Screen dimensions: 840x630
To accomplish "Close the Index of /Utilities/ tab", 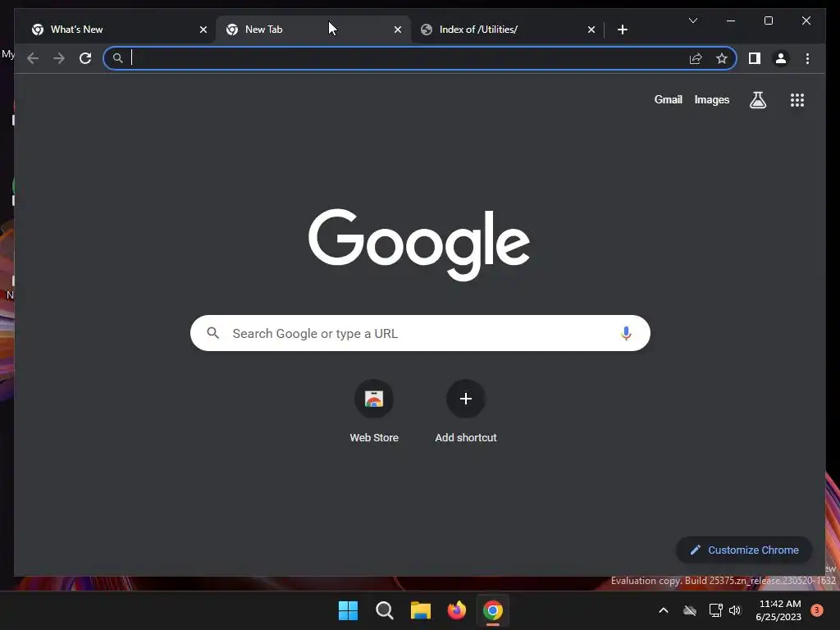I will click(591, 30).
